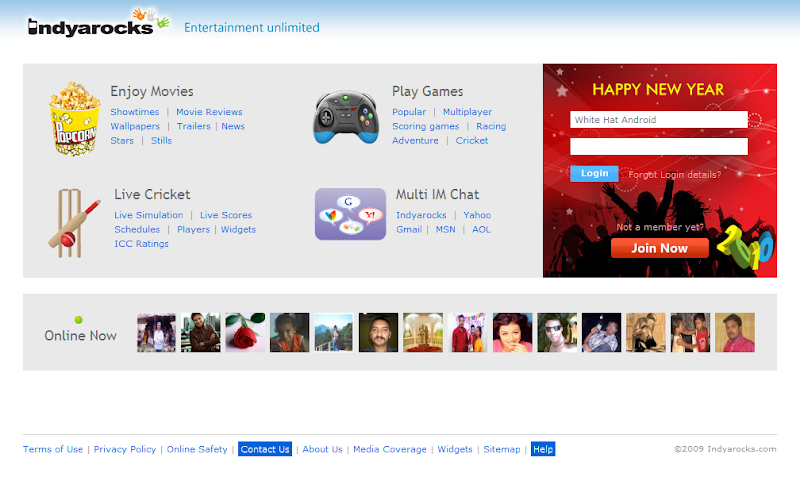
Task: Open cricket Widgets link
Action: tap(238, 229)
